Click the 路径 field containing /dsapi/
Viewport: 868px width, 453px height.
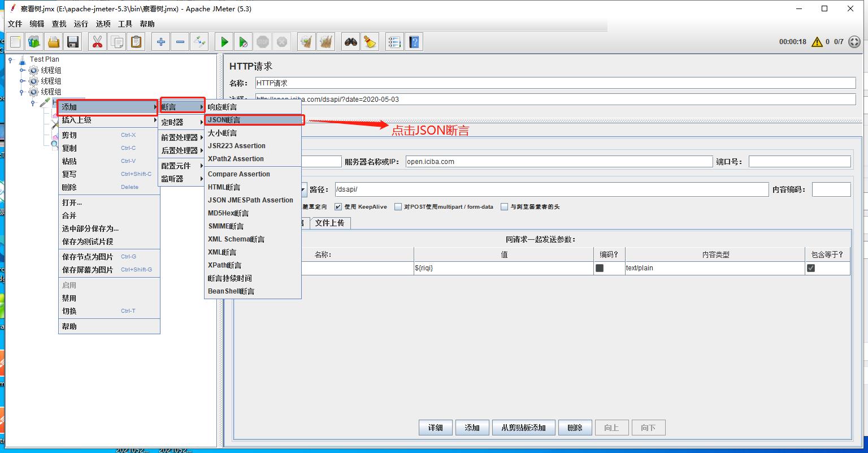tap(552, 189)
